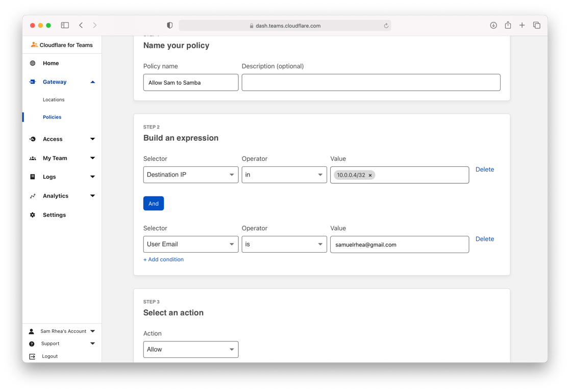
Task: Collapse the Gateway menu section
Action: pyautogui.click(x=93, y=82)
